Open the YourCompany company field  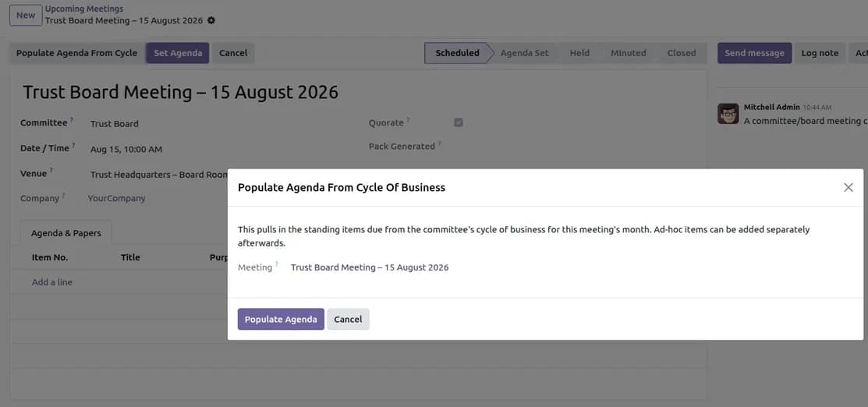[117, 198]
